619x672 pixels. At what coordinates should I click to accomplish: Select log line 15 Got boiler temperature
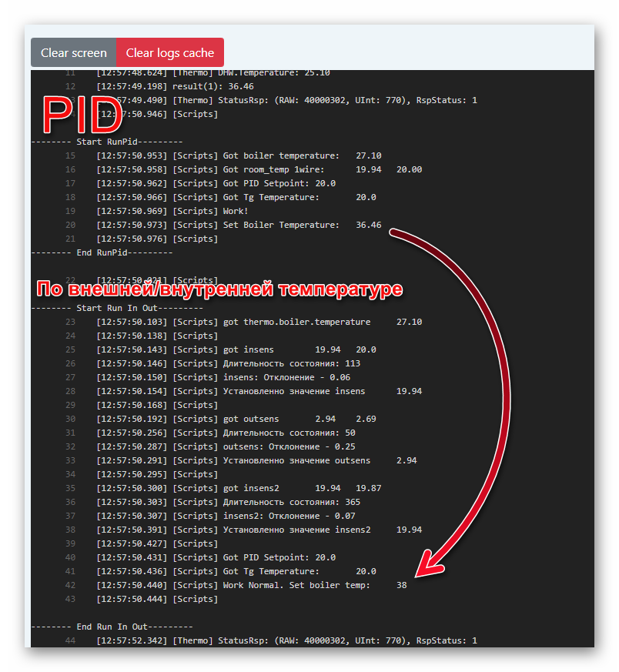239,155
